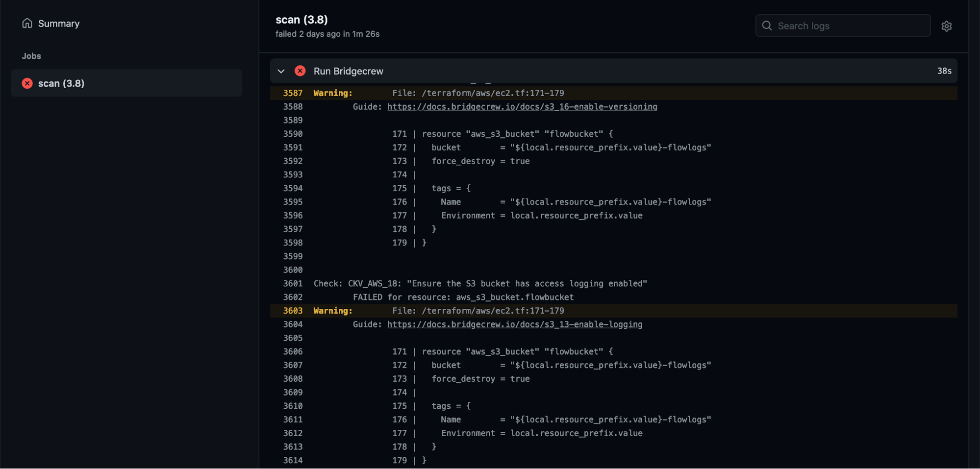Viewport: 980px width, 469px height.
Task: Click 'failed 2 days ago in 1m 26s' status text
Action: coord(327,34)
